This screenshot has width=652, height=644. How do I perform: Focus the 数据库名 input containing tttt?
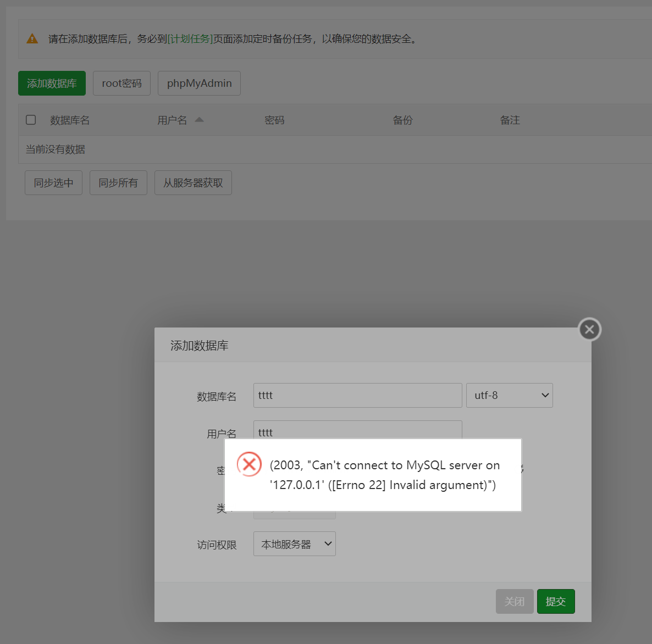point(357,396)
